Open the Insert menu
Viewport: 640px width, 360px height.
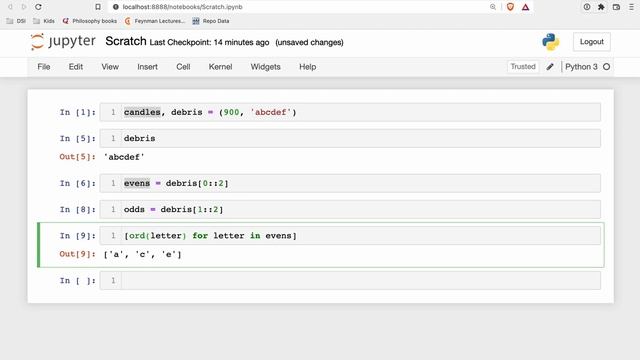[147, 67]
